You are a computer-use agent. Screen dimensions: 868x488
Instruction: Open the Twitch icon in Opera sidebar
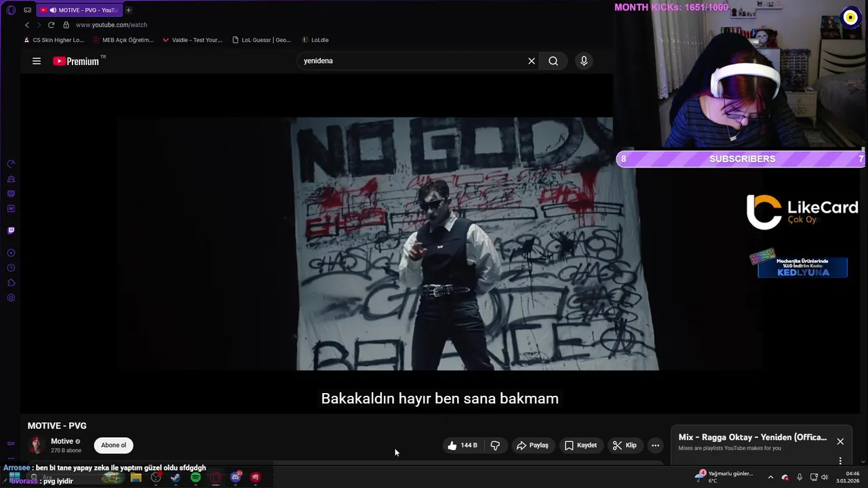[11, 230]
